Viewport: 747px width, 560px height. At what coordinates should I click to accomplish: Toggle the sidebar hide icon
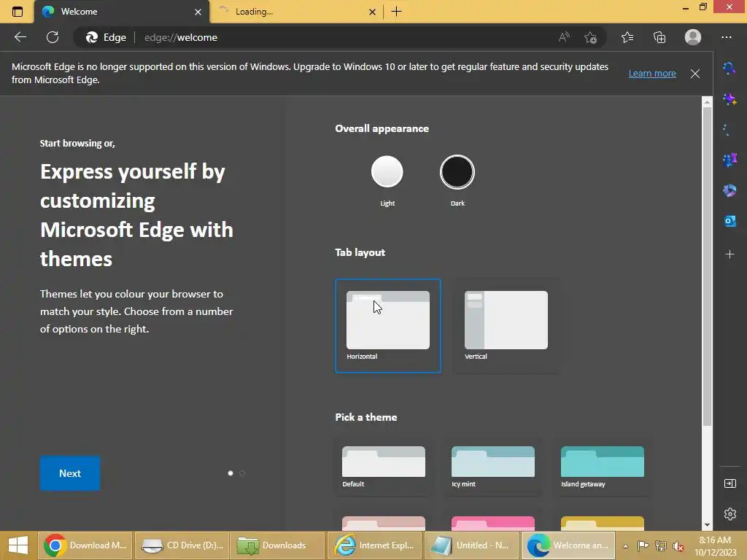click(729, 484)
